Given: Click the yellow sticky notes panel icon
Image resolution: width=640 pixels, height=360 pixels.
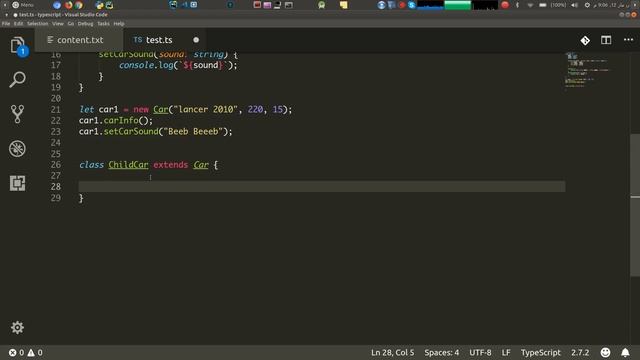Looking at the screenshot, I should (344, 5).
